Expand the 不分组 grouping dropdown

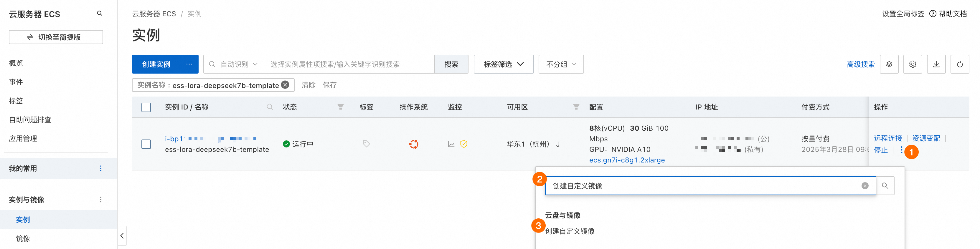pos(561,64)
